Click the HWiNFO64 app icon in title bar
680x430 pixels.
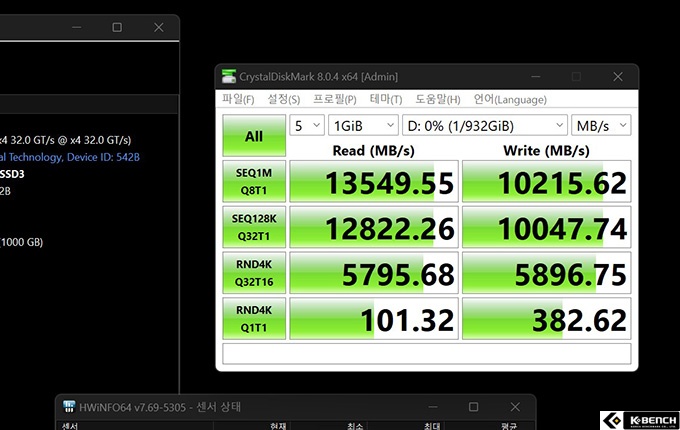[69, 407]
